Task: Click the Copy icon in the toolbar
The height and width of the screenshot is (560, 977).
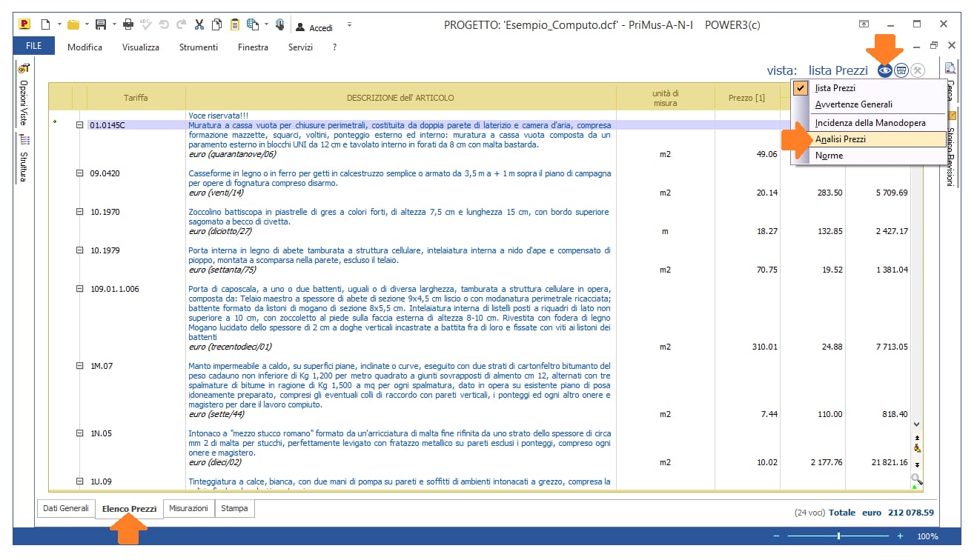Action: (216, 23)
